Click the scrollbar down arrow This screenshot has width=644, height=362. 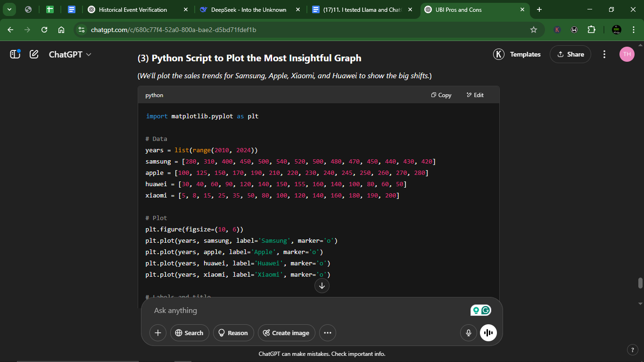click(x=640, y=304)
